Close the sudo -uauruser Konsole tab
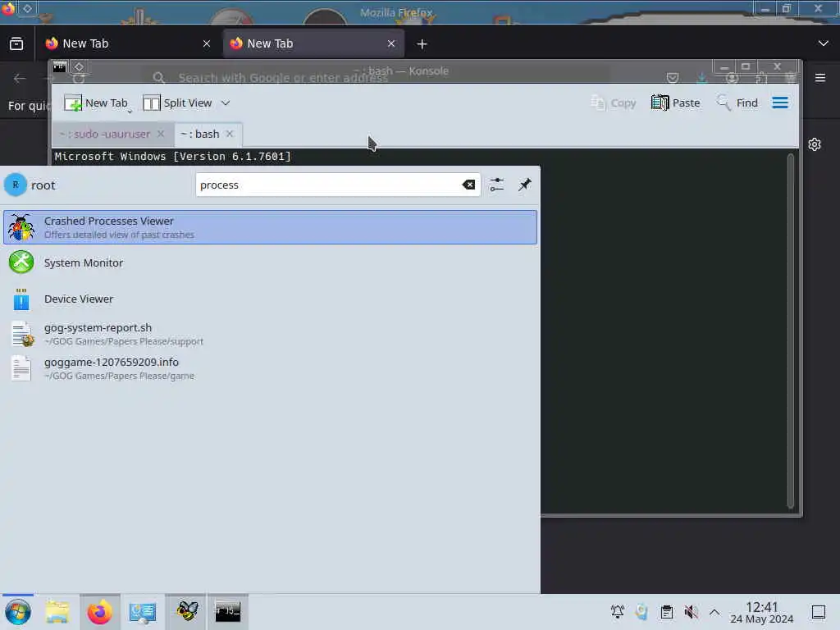The image size is (840, 630). pos(161,134)
